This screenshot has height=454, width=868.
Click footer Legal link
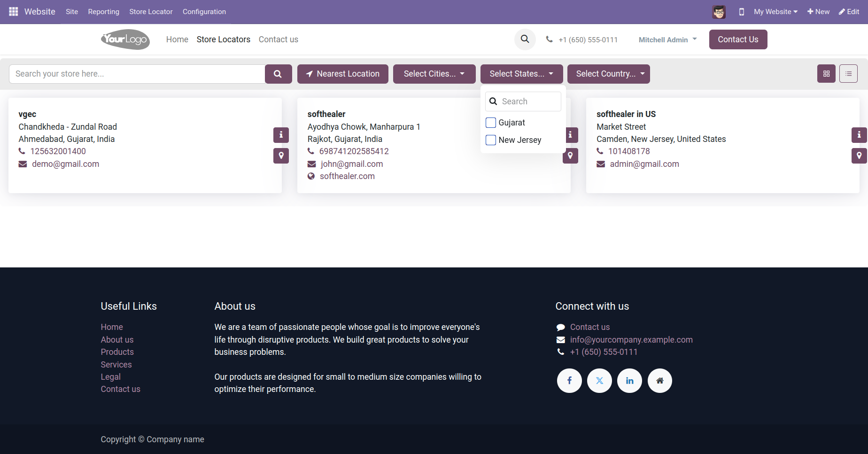110,377
